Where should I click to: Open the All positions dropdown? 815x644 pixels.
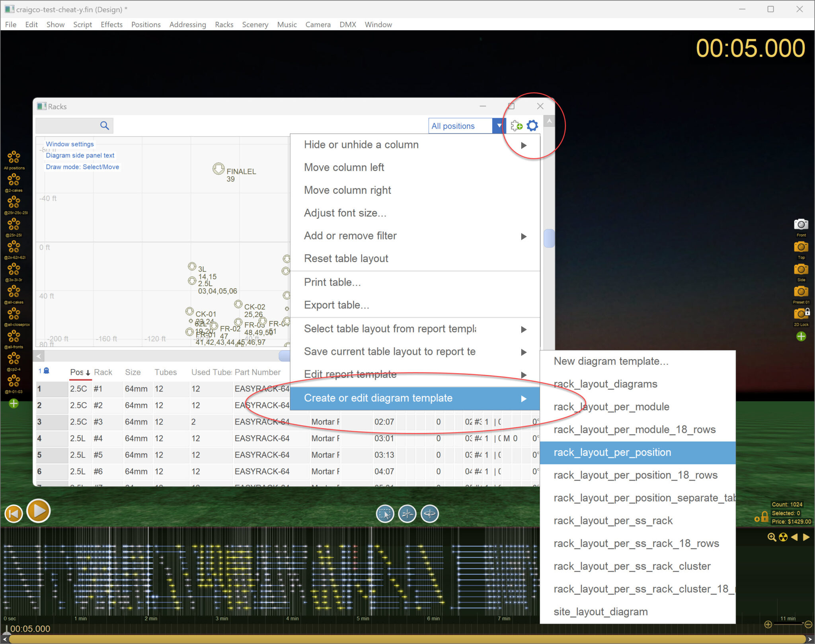click(x=499, y=126)
